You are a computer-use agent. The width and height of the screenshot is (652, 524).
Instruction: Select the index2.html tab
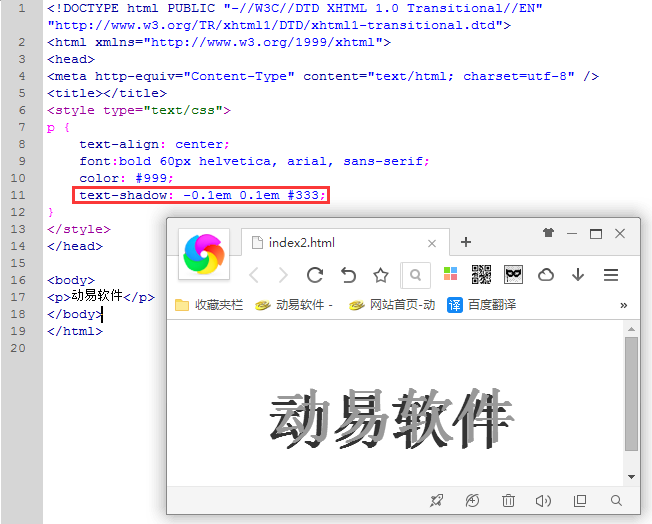pyautogui.click(x=330, y=243)
